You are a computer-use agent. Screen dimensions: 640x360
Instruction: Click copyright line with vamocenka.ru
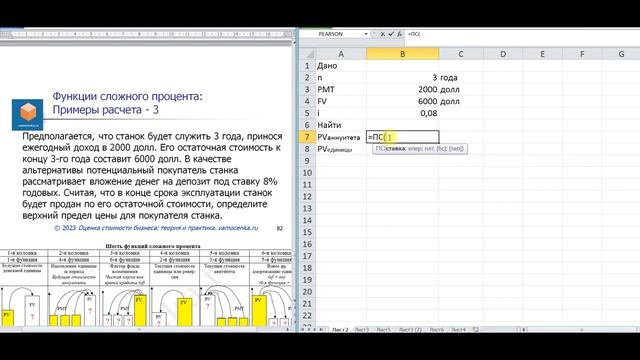pos(156,228)
